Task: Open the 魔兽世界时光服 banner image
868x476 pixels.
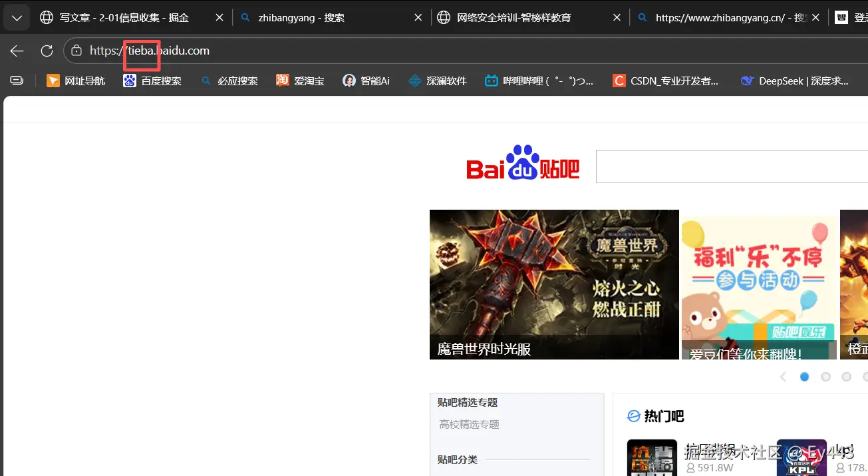Action: click(x=554, y=284)
